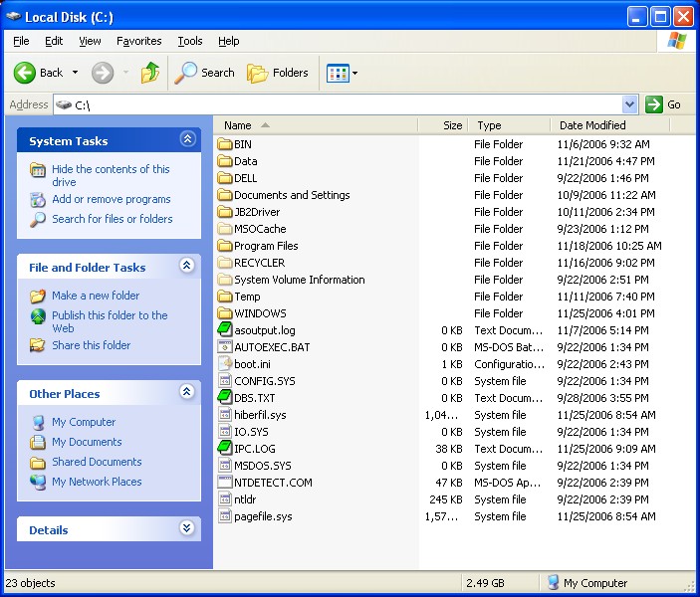This screenshot has width=700, height=597.
Task: Go back with the green Back arrow
Action: tap(24, 73)
